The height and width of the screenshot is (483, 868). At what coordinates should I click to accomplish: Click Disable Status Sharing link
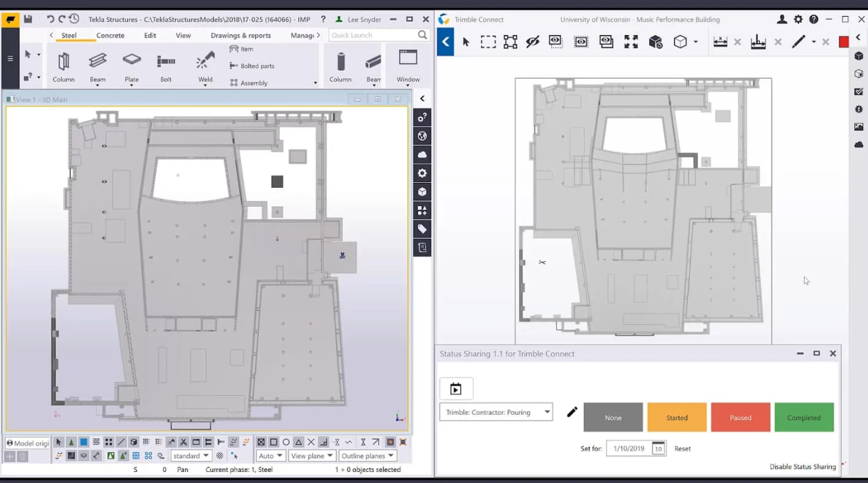(802, 467)
